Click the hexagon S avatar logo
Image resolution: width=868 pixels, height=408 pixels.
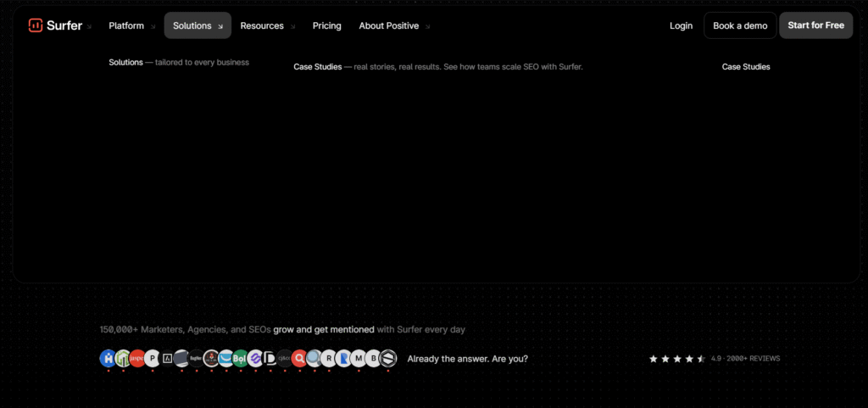click(388, 358)
